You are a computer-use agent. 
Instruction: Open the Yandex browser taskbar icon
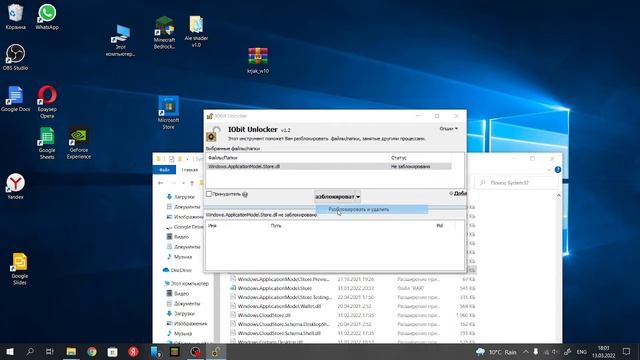click(133, 351)
